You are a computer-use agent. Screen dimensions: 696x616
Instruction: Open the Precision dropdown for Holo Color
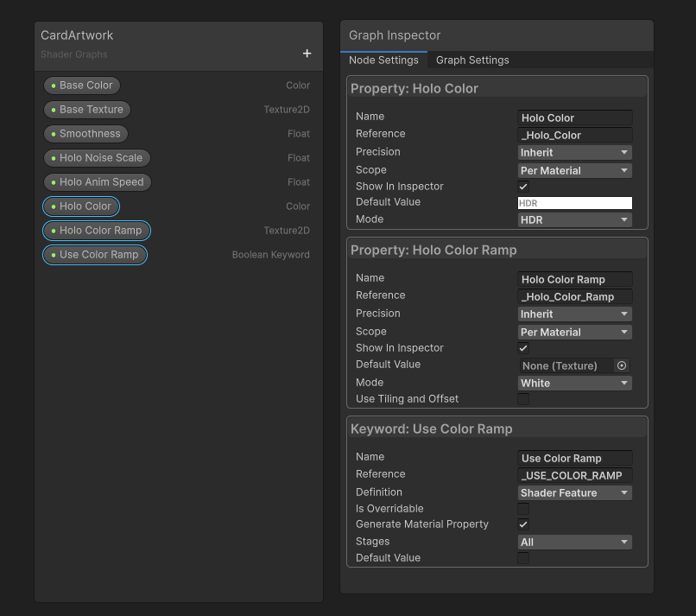pos(574,153)
